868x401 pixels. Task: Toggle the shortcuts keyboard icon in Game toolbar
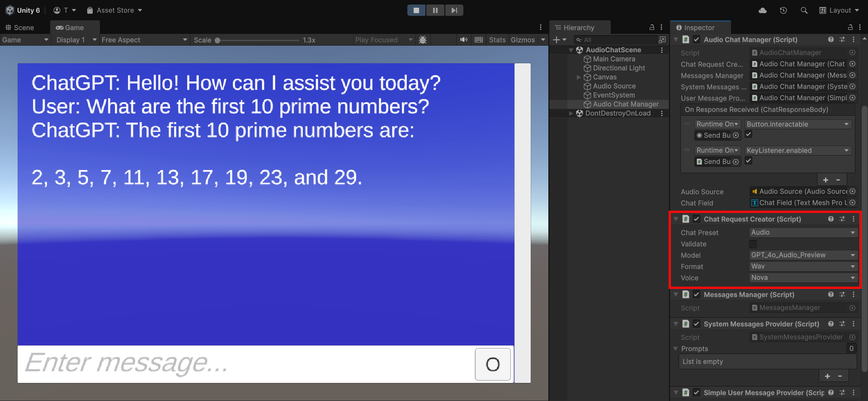[x=479, y=40]
